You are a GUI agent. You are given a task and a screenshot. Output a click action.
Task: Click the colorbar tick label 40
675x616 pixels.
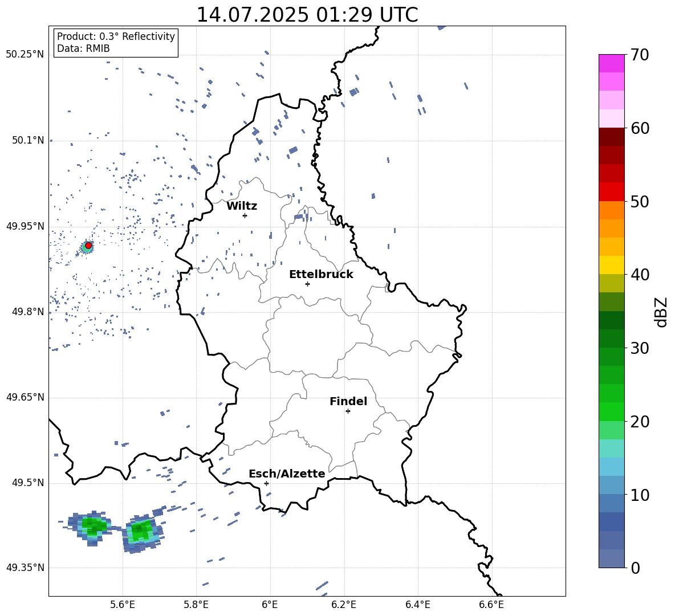[x=640, y=275]
